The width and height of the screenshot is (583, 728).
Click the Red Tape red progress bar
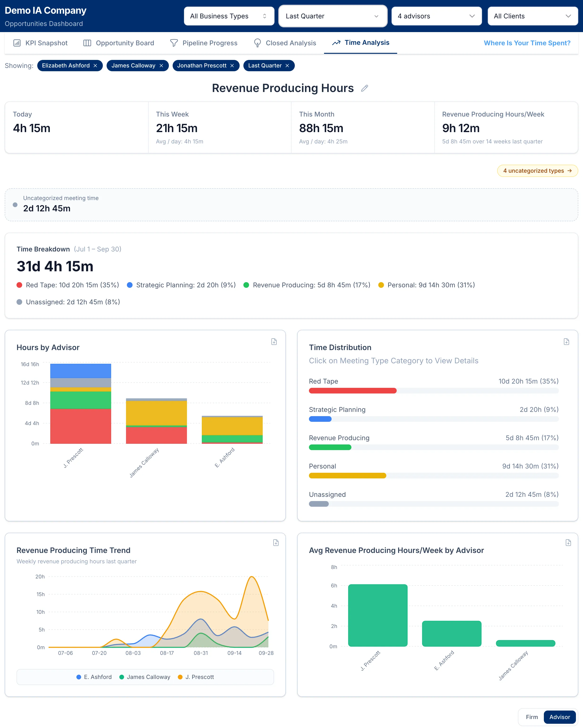pos(352,391)
